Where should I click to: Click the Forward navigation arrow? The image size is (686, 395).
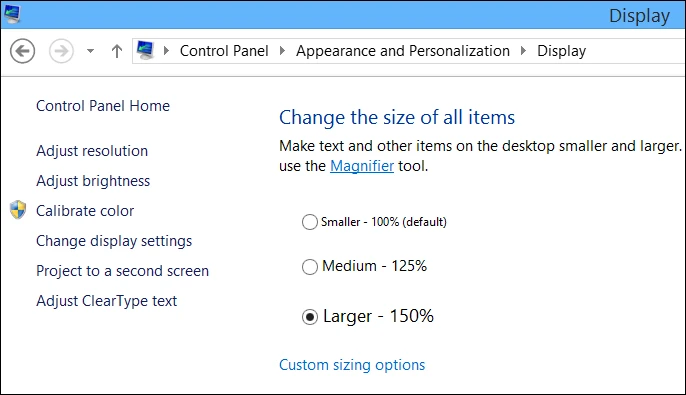[x=61, y=51]
